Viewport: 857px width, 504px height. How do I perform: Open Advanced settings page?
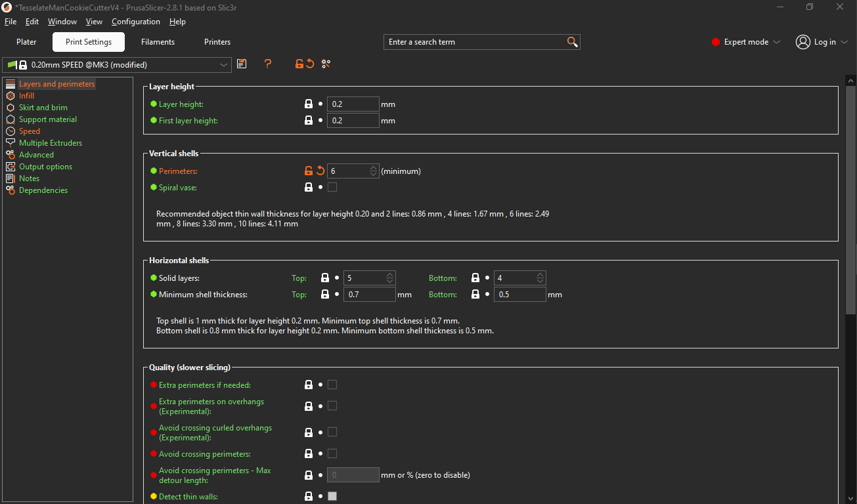point(36,155)
